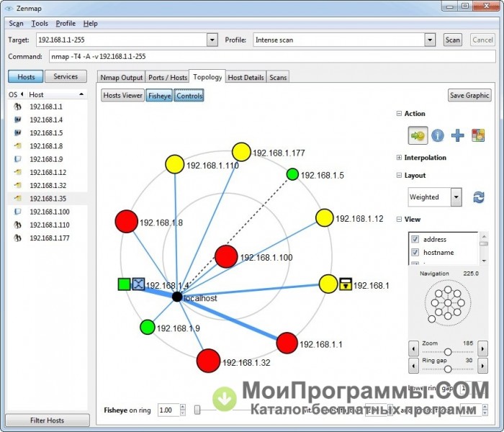Click Linux penguin icon for 192.168.1.1
The height and width of the screenshot is (432, 504).
[x=18, y=107]
